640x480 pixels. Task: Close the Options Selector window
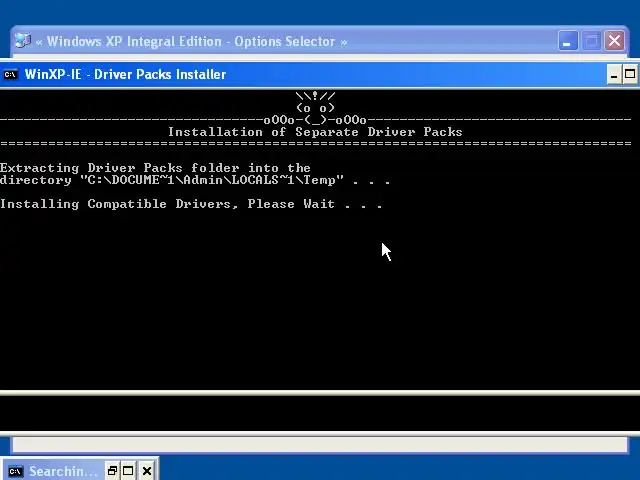(x=615, y=41)
